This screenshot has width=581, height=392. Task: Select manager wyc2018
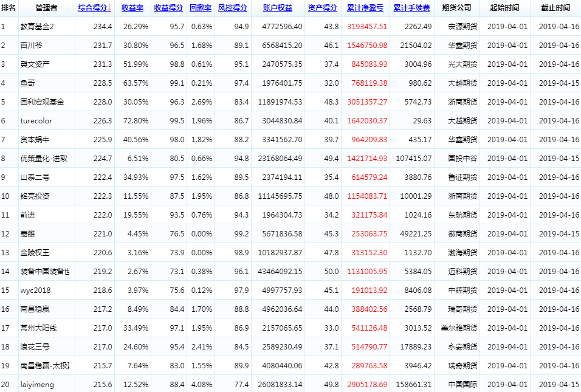pyautogui.click(x=36, y=291)
